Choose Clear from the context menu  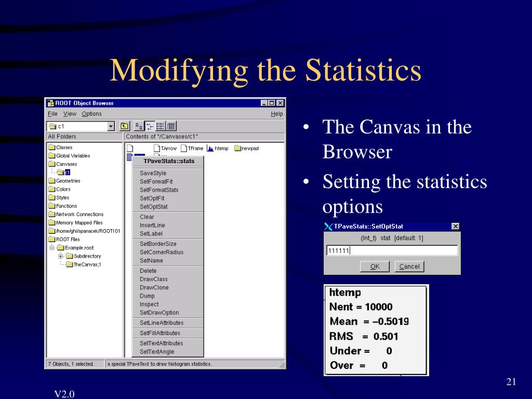168,217
